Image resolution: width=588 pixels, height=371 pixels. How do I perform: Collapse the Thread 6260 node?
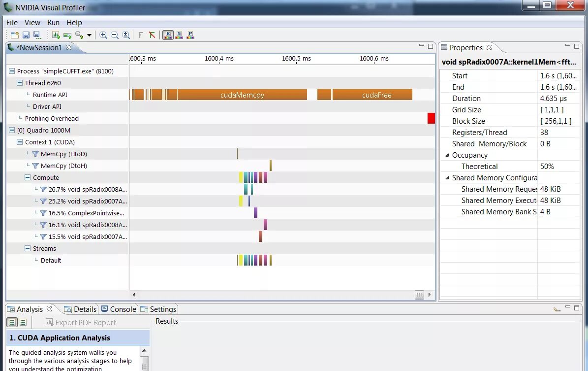pos(20,83)
